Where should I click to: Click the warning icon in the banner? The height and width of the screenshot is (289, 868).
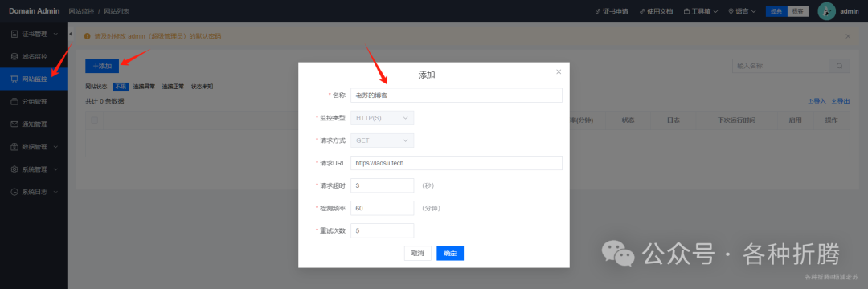87,36
